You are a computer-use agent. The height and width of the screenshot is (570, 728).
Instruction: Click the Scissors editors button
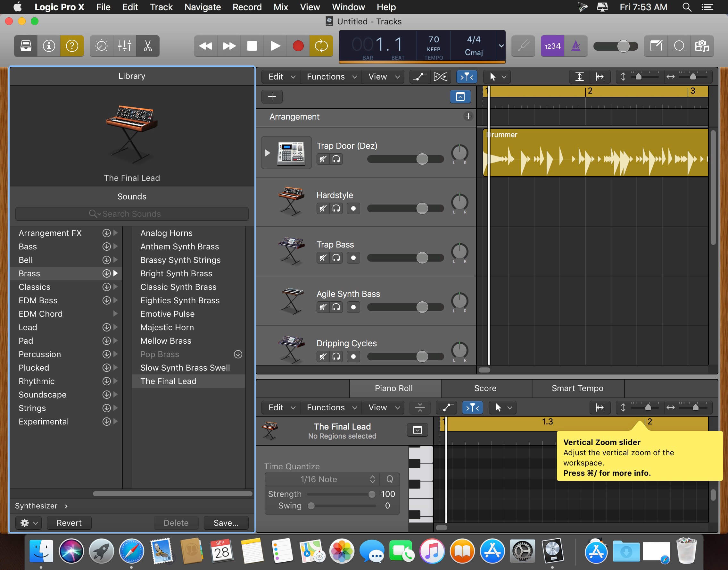[x=147, y=46]
